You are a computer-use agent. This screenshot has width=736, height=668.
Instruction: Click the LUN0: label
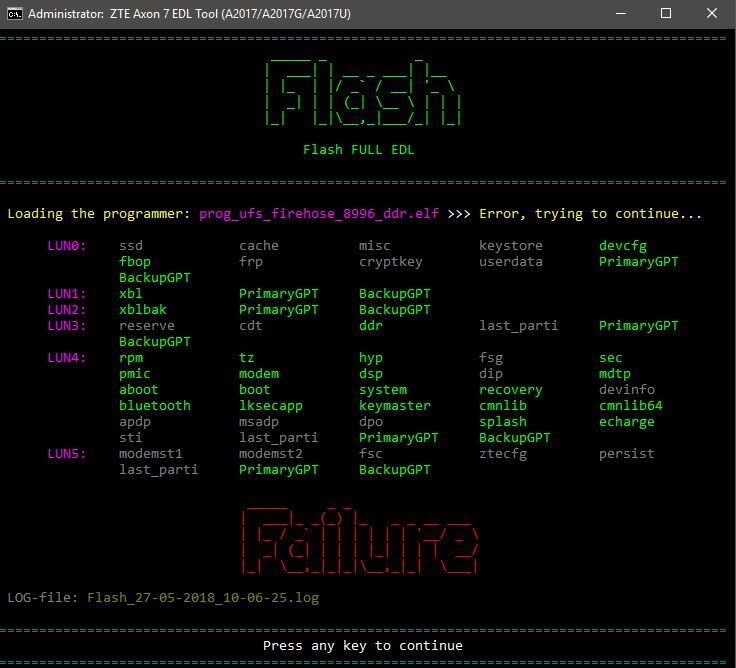(67, 246)
